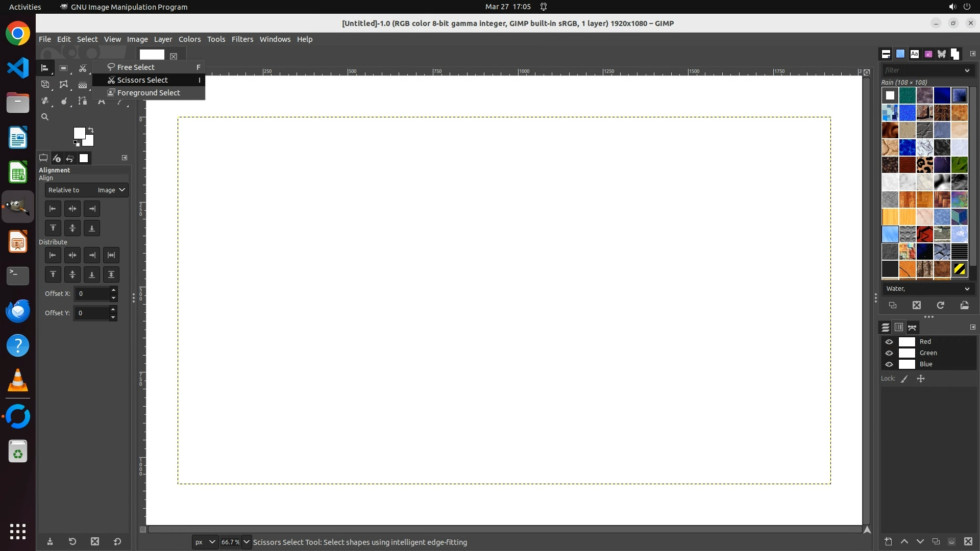Click the Offset X input field

click(x=93, y=294)
